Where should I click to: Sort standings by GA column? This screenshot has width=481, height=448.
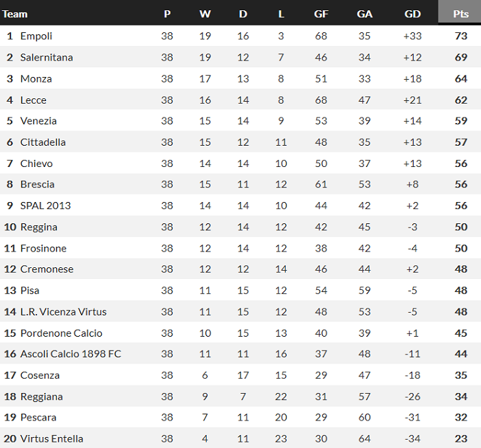point(365,14)
